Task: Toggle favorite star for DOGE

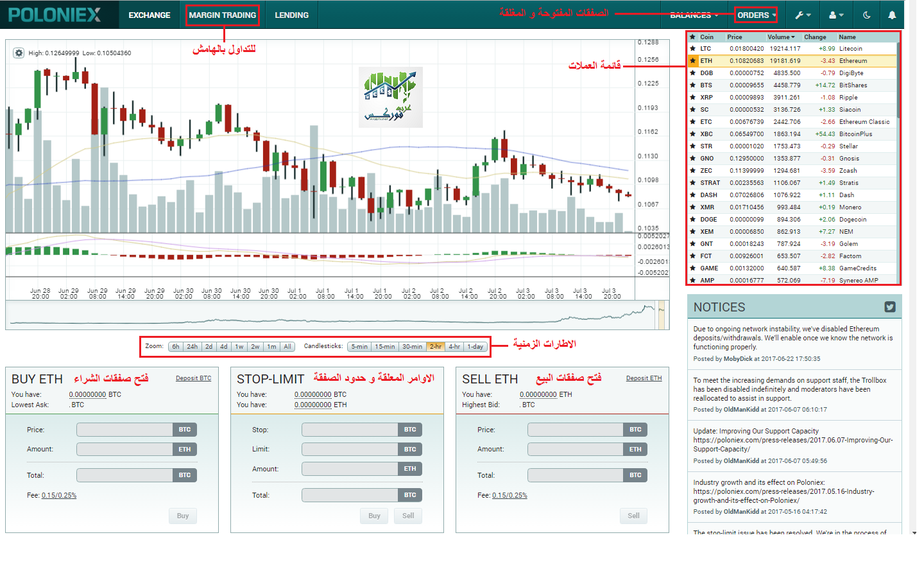Action: click(693, 219)
